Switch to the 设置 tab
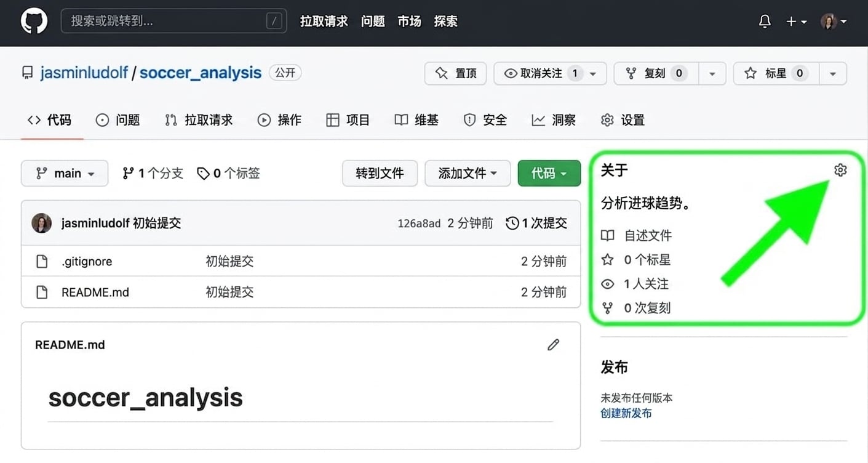The height and width of the screenshot is (463, 868). [623, 120]
